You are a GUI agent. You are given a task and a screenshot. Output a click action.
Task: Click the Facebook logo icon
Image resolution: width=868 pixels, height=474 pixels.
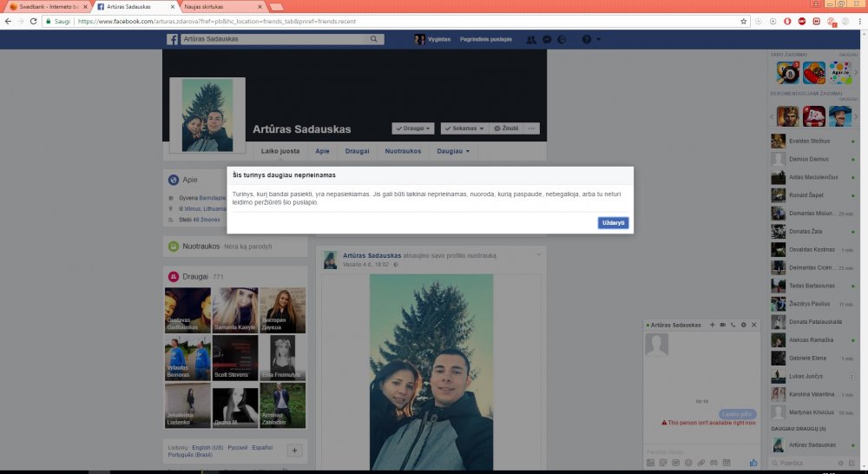coord(172,39)
